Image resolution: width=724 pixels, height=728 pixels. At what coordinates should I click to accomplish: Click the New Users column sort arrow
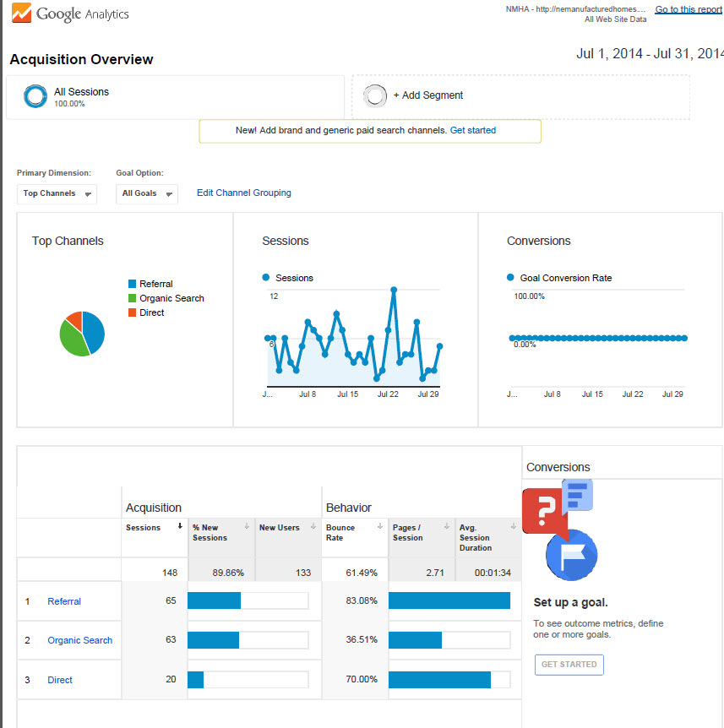pos(313,526)
